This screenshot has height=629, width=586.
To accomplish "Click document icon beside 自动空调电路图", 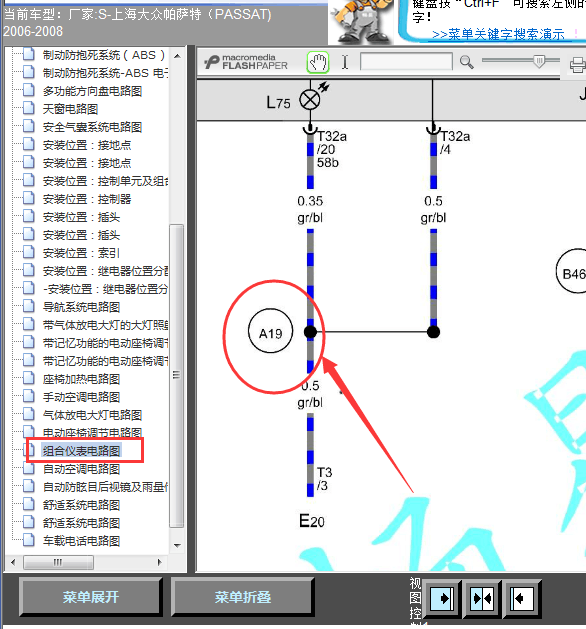I will 28,468.
